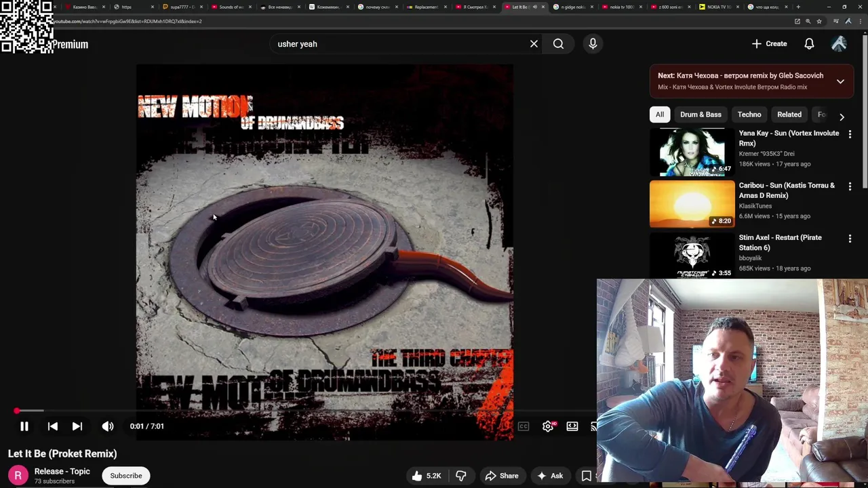Close the active 'Let It Be' browser tab
This screenshot has width=868, height=488.
(543, 7)
